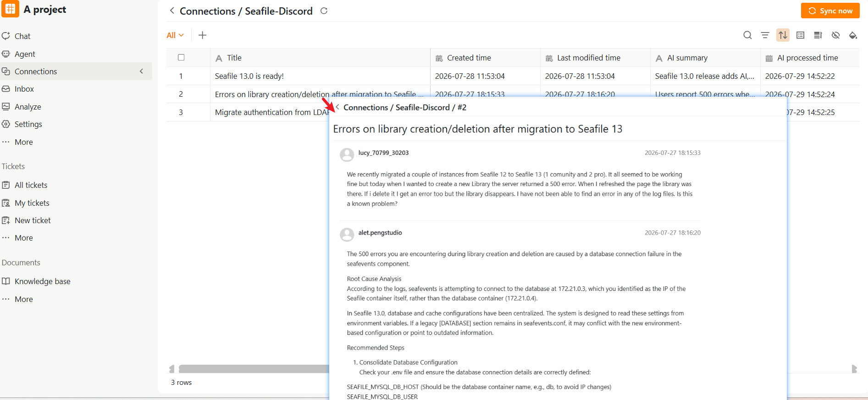Screen dimensions: 868x400
Task: Refresh the Seafile-Discord connection
Action: click(324, 11)
